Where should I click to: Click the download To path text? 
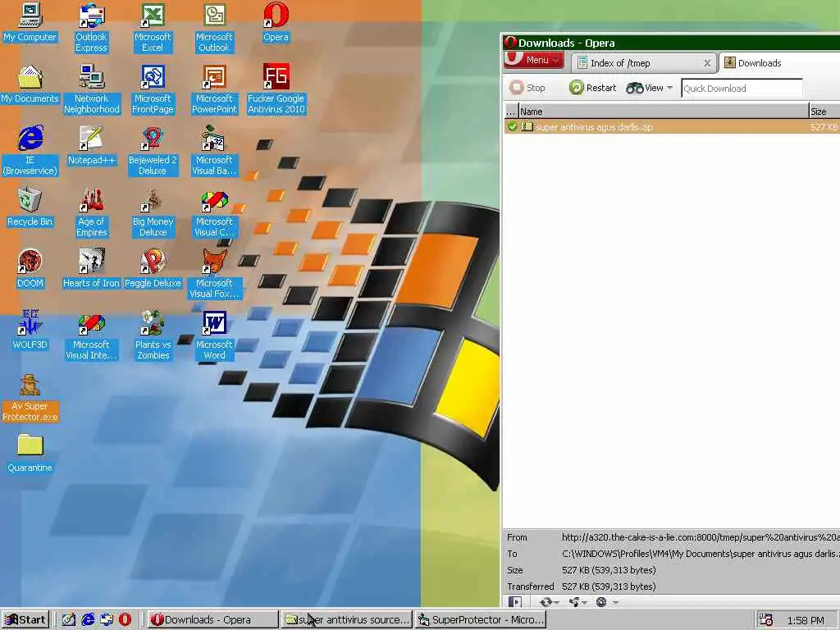click(701, 554)
